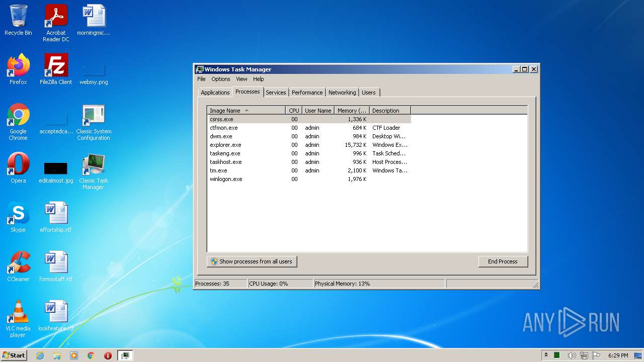This screenshot has width=644, height=362.
Task: Open Classic System Configuration shortcut
Action: click(94, 122)
